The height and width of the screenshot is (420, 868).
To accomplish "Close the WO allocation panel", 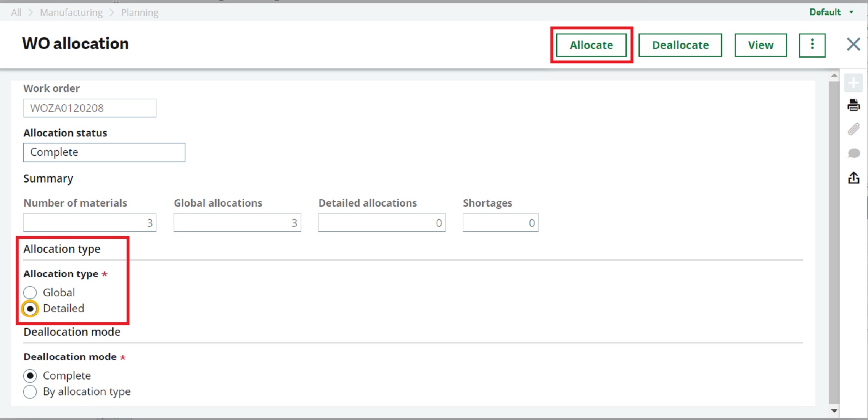I will (853, 44).
